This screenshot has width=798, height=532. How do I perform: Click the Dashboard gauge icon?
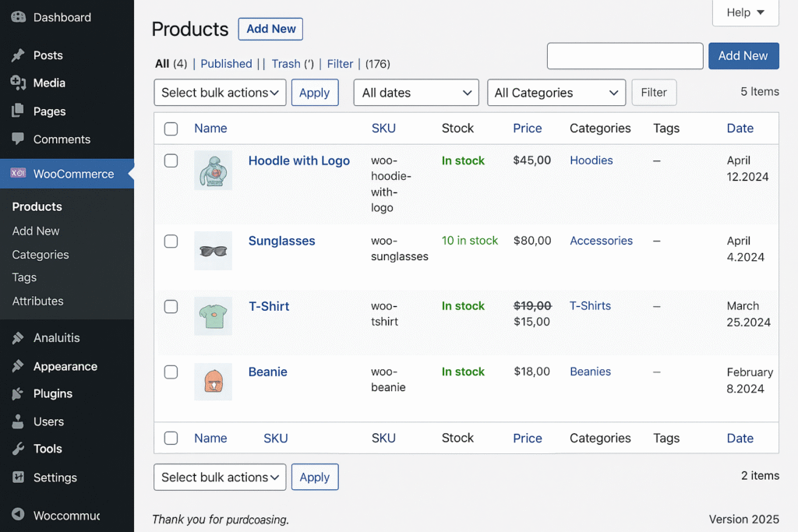pyautogui.click(x=19, y=17)
